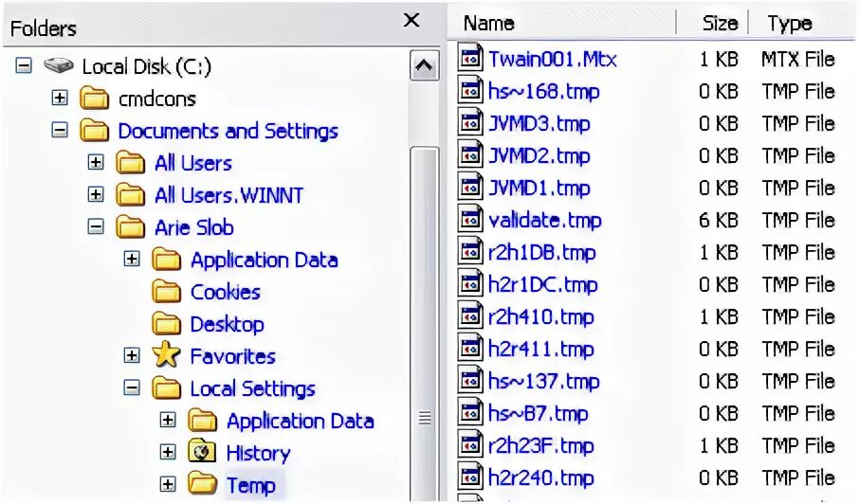Screen dimensions: 859x504
Task: Click the hs~137.tmp file icon
Action: coord(470,380)
